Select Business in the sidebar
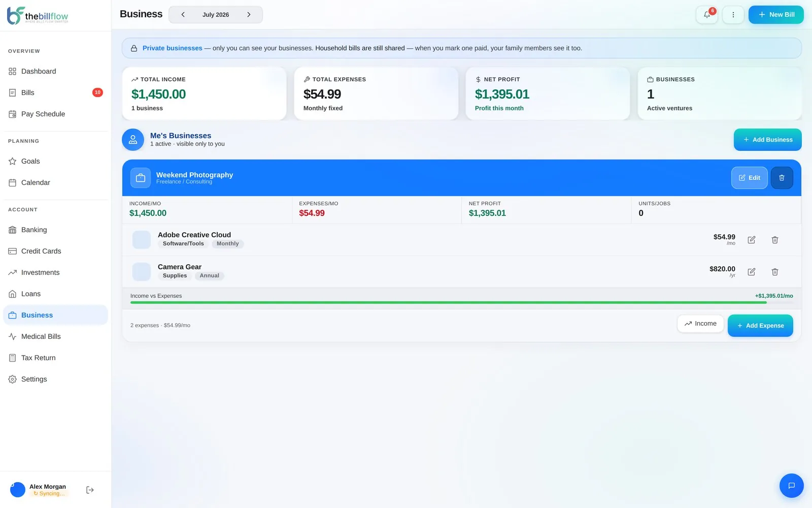Image resolution: width=812 pixels, height=508 pixels. point(55,315)
